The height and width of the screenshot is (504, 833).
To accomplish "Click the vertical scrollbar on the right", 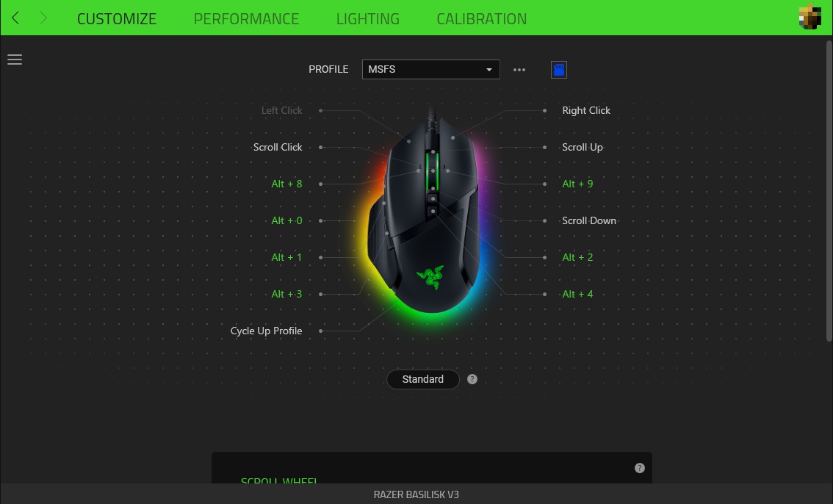I will [829, 191].
